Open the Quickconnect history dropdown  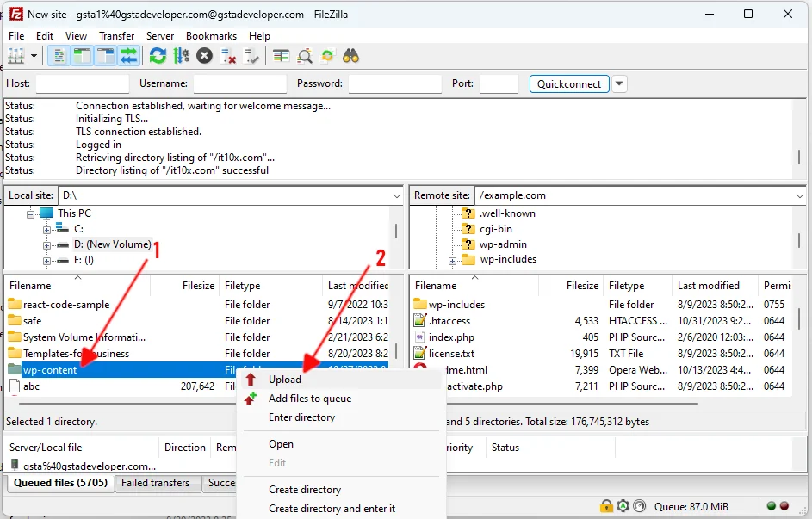pos(619,83)
